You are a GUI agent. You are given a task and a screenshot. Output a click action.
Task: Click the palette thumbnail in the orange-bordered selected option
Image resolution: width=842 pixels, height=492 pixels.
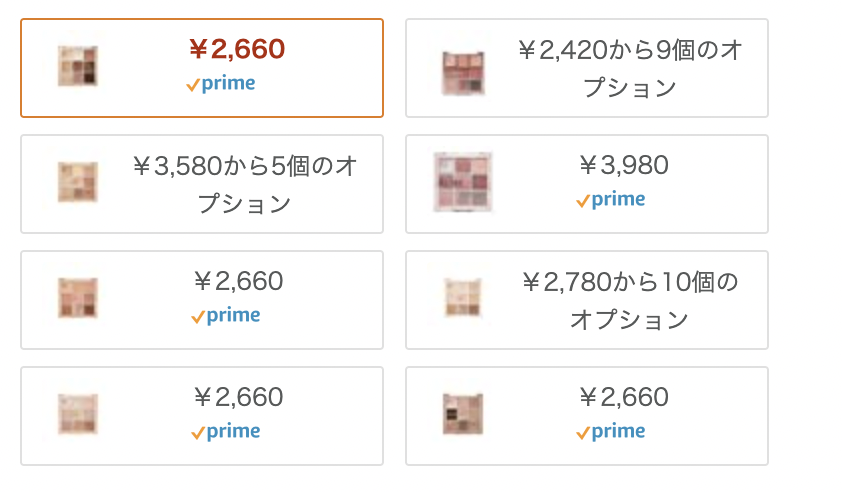coord(78,66)
